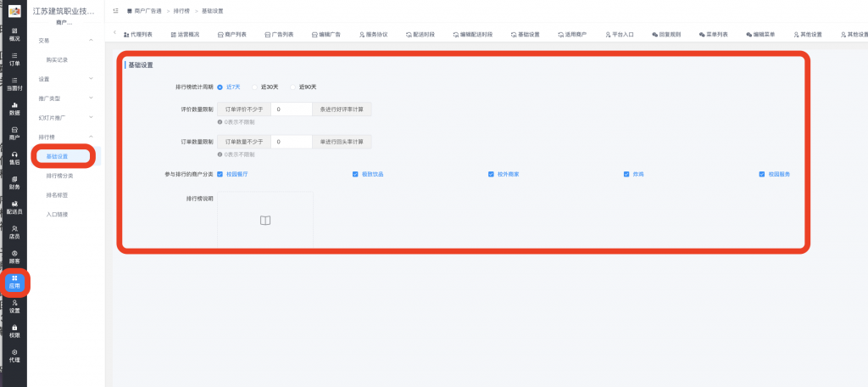Click the app logo at the sidebar top
This screenshot has width=868, height=387.
pyautogui.click(x=14, y=10)
